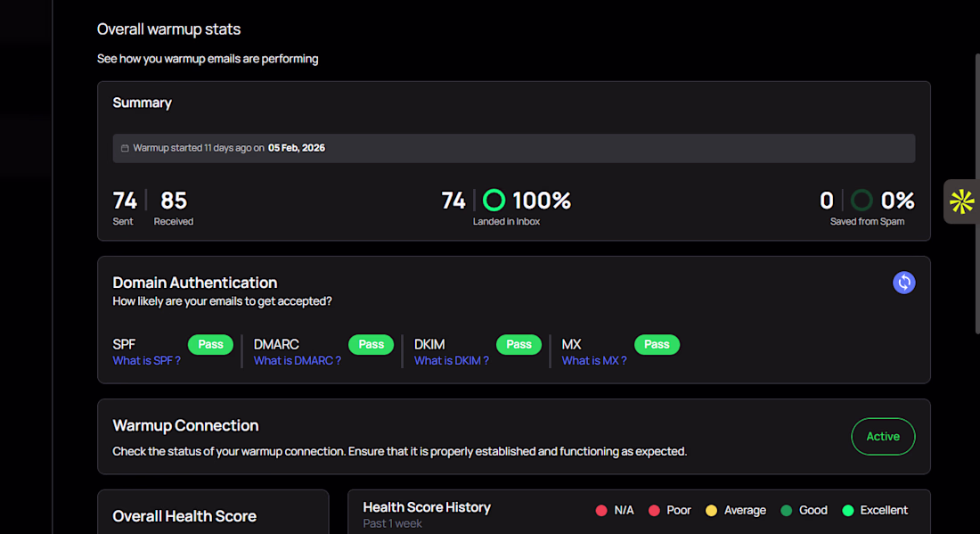
Task: Click the warmup started date banner
Action: 514,148
